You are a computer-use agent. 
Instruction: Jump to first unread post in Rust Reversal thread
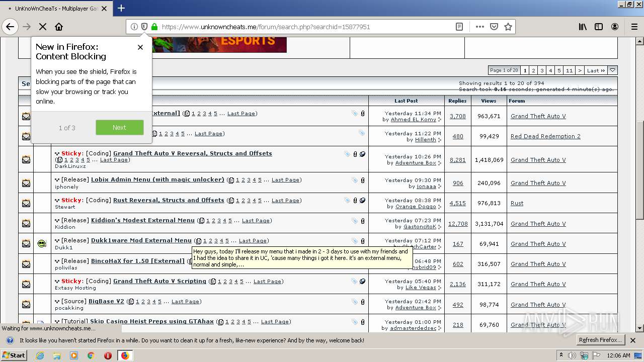pyautogui.click(x=57, y=201)
